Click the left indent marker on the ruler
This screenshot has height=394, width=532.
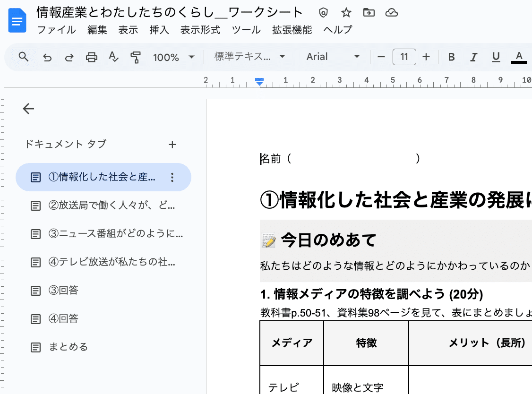pyautogui.click(x=259, y=81)
